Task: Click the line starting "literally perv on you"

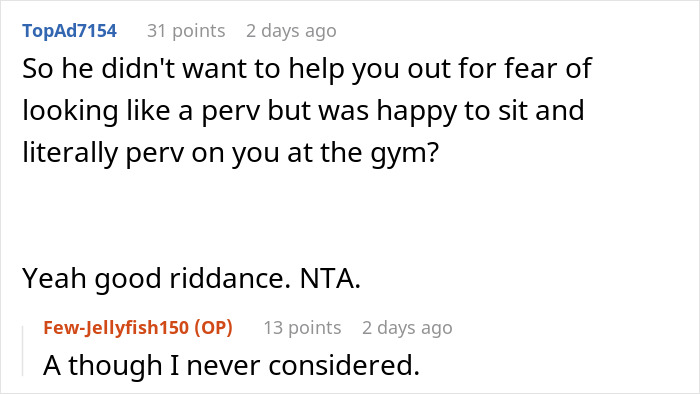Action: (231, 153)
